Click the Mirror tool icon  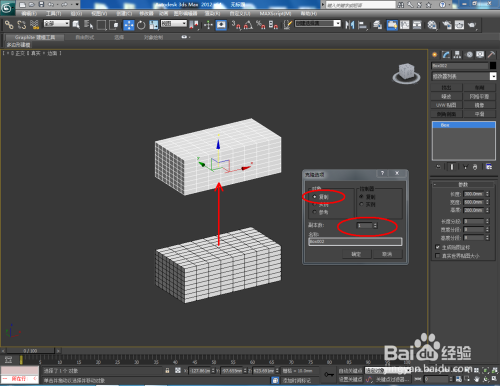pos(350,25)
